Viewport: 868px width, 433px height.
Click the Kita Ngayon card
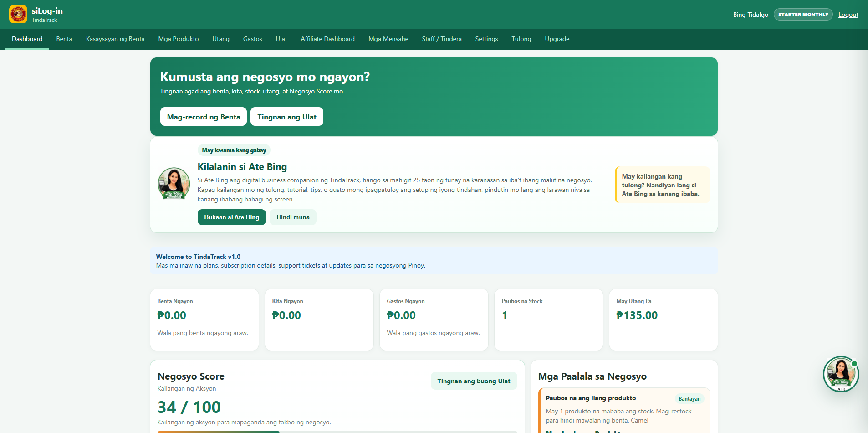click(319, 320)
